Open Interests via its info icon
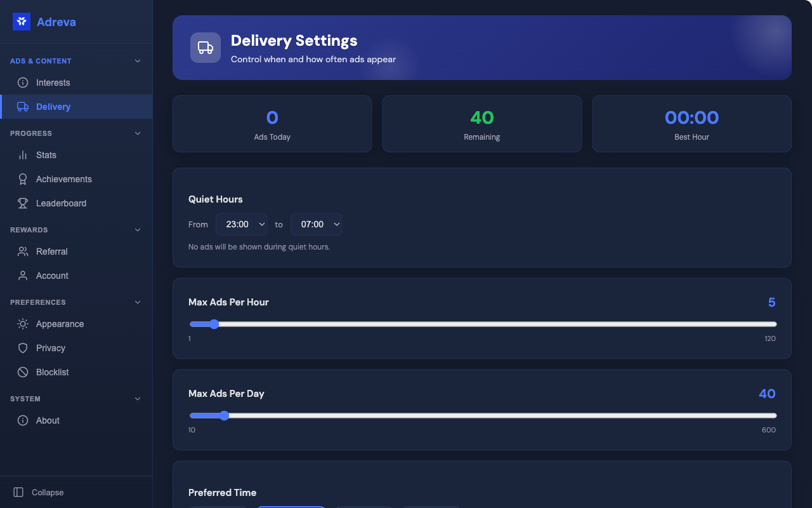The image size is (812, 508). [x=23, y=83]
